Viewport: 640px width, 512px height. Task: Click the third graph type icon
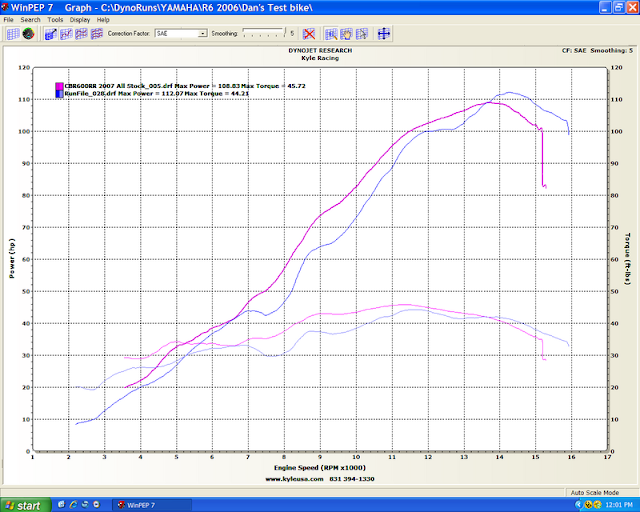(x=81, y=34)
